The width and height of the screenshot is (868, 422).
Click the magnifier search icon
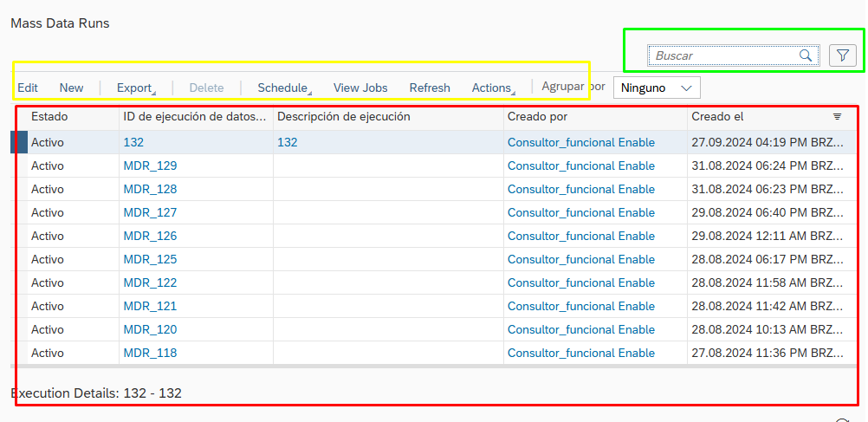[x=806, y=55]
